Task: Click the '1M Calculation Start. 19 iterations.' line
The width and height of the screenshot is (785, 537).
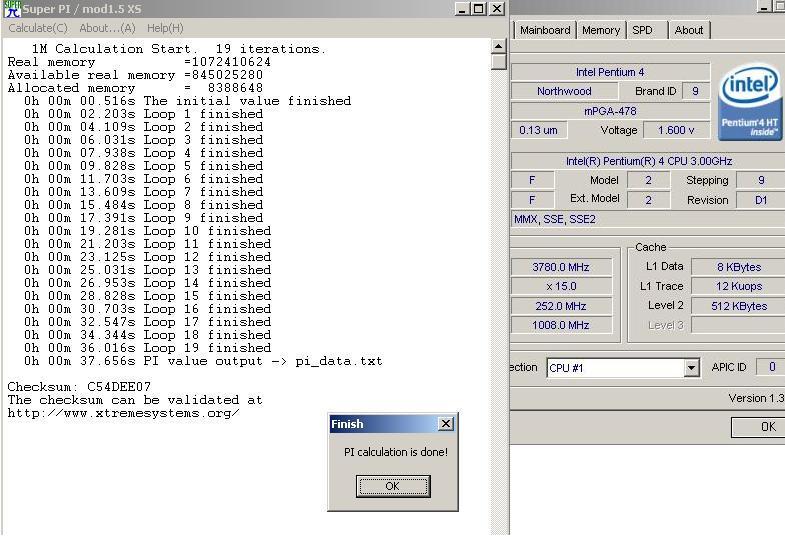Action: tap(178, 49)
